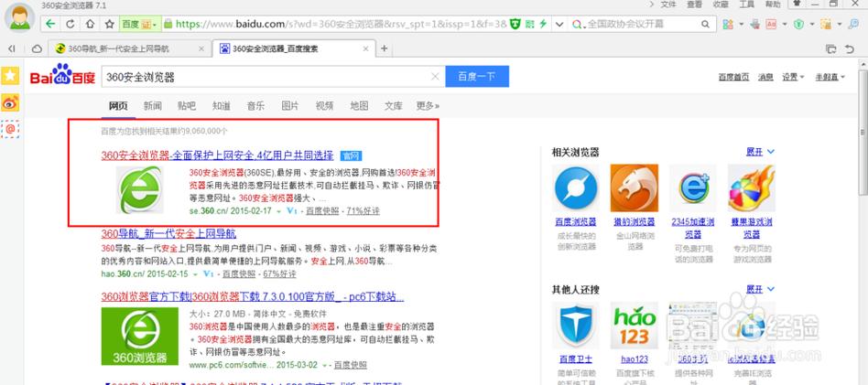This screenshot has width=868, height=385.
Task: Click the search magnifier in browser search box
Action: (705, 24)
